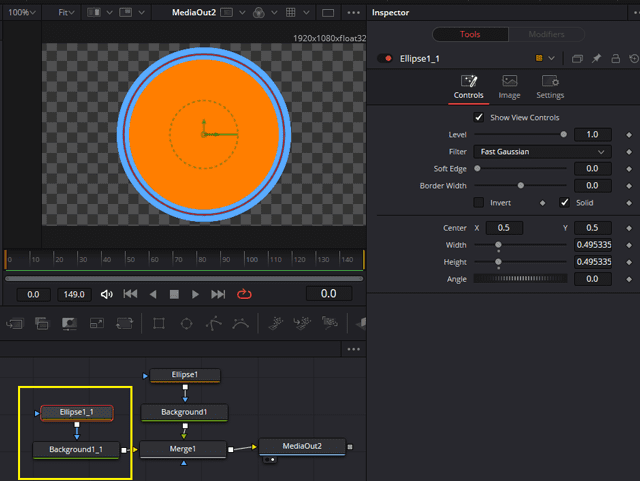
Task: Switch to single viewer layout icon
Action: [x=328, y=13]
